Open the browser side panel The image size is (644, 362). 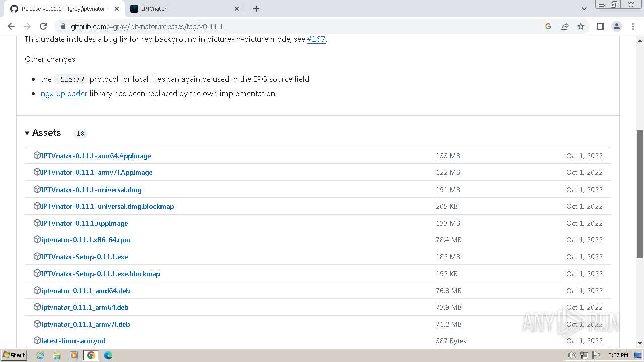600,26
